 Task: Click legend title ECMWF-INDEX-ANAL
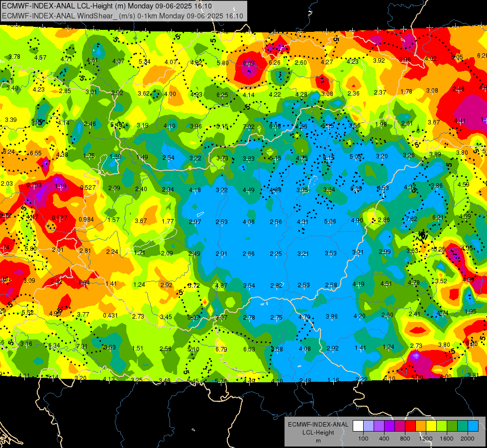[318, 425]
